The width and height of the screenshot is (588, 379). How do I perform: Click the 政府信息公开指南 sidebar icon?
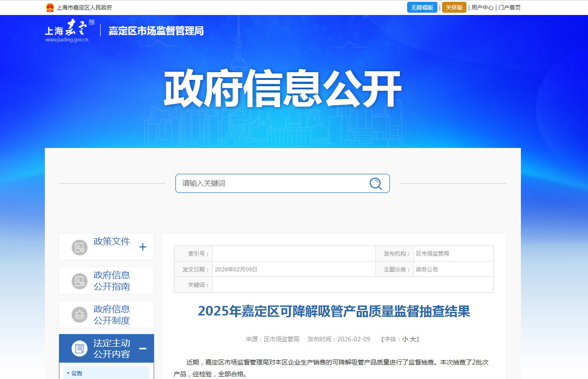pyautogui.click(x=79, y=281)
